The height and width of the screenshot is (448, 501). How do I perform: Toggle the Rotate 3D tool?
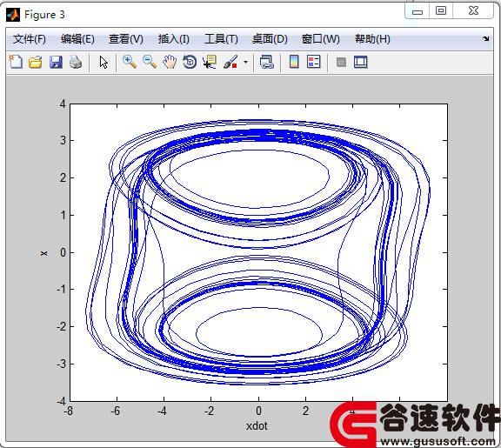click(190, 62)
